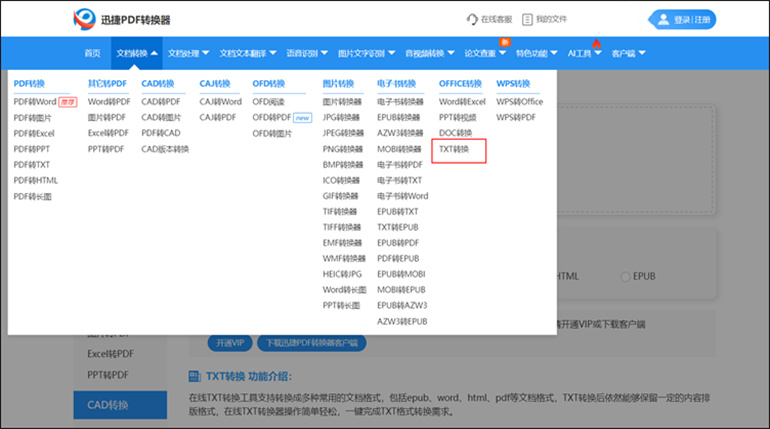Select the EPUB radio button
The width and height of the screenshot is (770, 429).
[x=625, y=276]
